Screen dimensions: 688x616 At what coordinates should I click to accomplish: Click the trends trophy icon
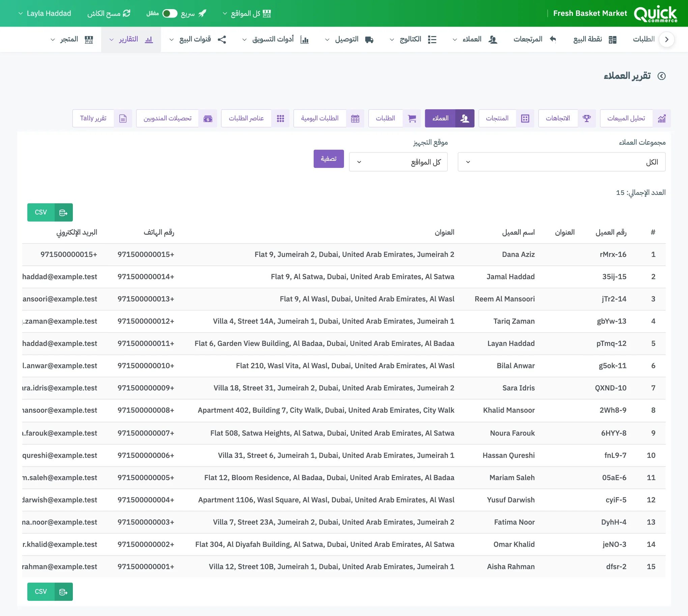(x=586, y=118)
